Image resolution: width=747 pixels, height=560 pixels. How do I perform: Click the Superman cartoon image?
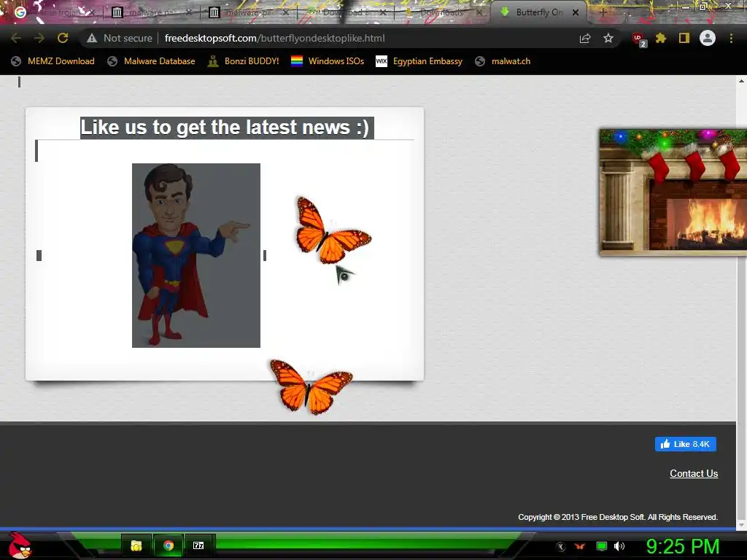pyautogui.click(x=196, y=255)
